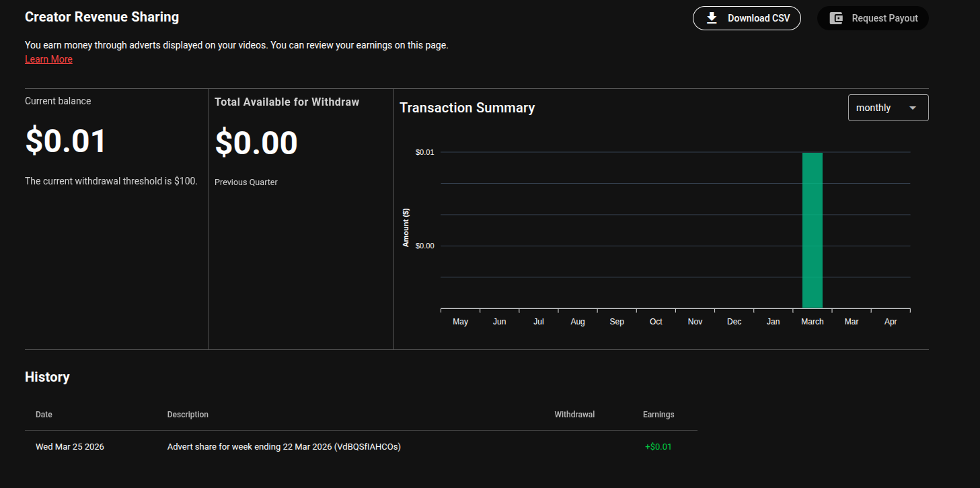Click the Earnings column header
This screenshot has height=488, width=980.
[x=658, y=415]
